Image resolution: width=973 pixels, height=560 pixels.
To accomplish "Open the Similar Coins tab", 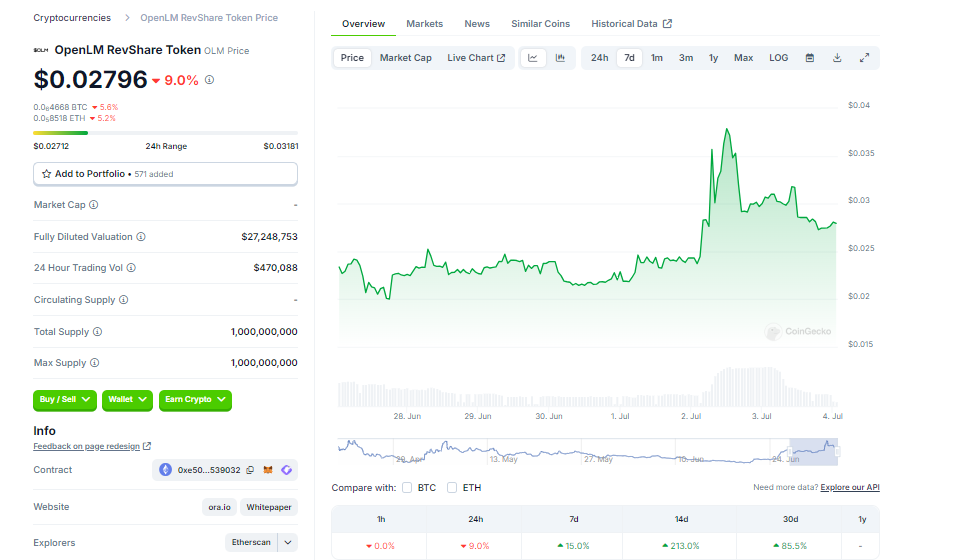I will (x=540, y=24).
